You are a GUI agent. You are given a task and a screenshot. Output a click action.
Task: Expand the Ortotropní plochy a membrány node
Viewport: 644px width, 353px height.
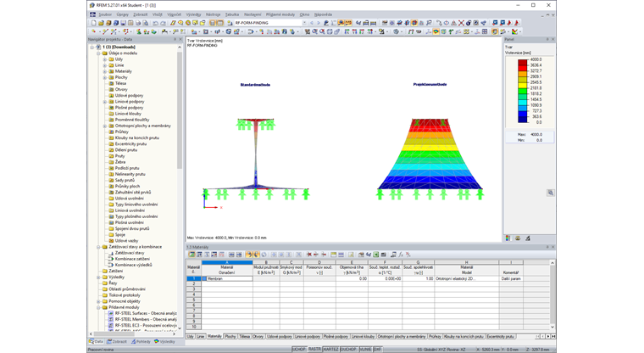coord(105,126)
